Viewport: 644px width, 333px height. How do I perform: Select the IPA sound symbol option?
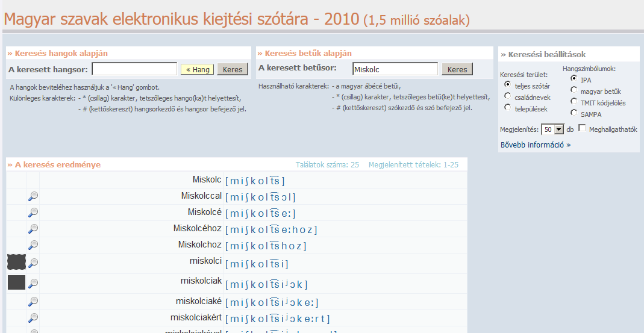(x=574, y=79)
